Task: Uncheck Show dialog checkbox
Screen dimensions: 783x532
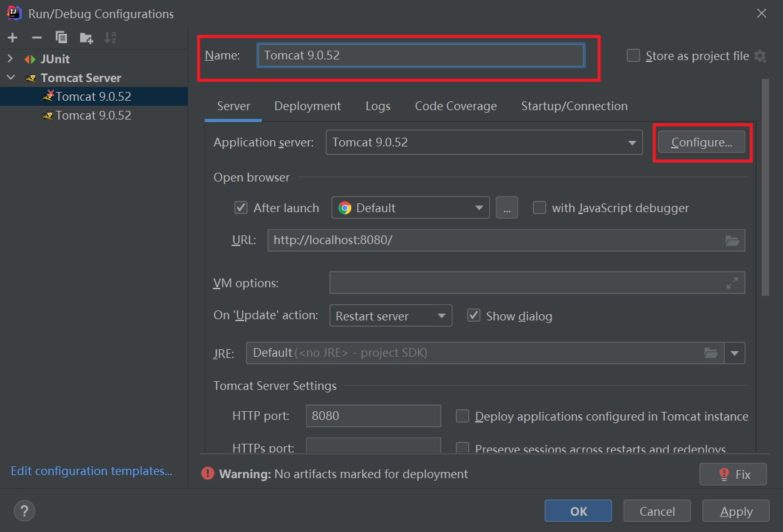Action: pos(474,315)
